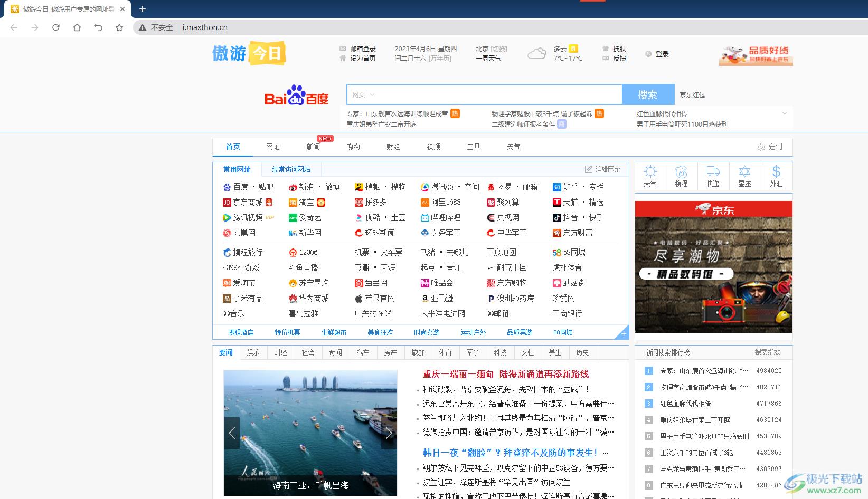Viewport: 868px width, 499px height.
Task: Click the 反馈 feedback link
Action: click(x=615, y=58)
